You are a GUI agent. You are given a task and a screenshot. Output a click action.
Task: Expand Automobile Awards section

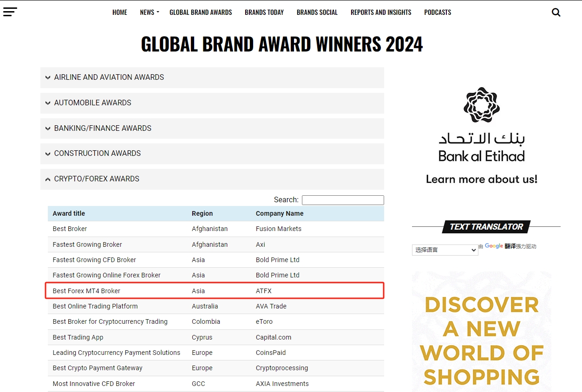tap(212, 103)
